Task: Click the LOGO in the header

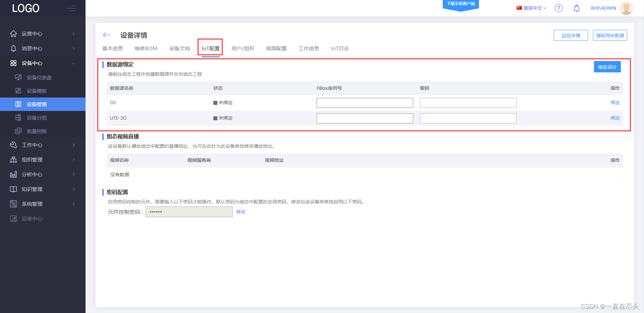Action: [x=25, y=8]
